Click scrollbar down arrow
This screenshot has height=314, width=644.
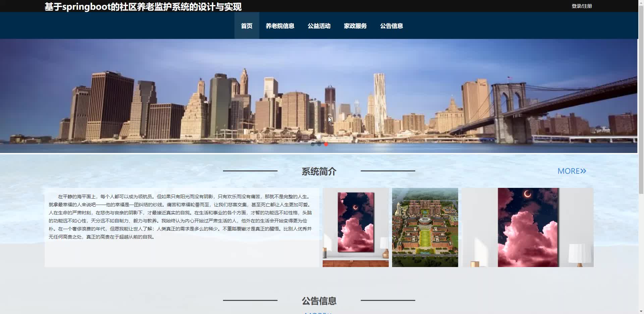pyautogui.click(x=641, y=311)
